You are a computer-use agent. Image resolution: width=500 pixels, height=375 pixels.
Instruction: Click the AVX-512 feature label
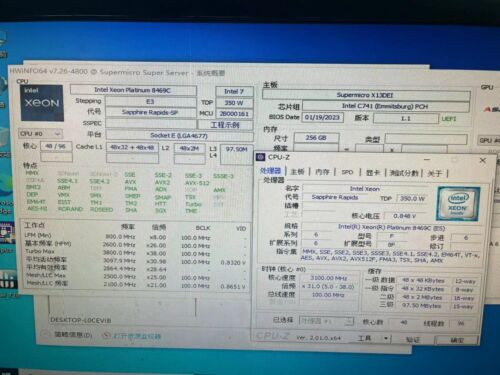click(x=197, y=183)
